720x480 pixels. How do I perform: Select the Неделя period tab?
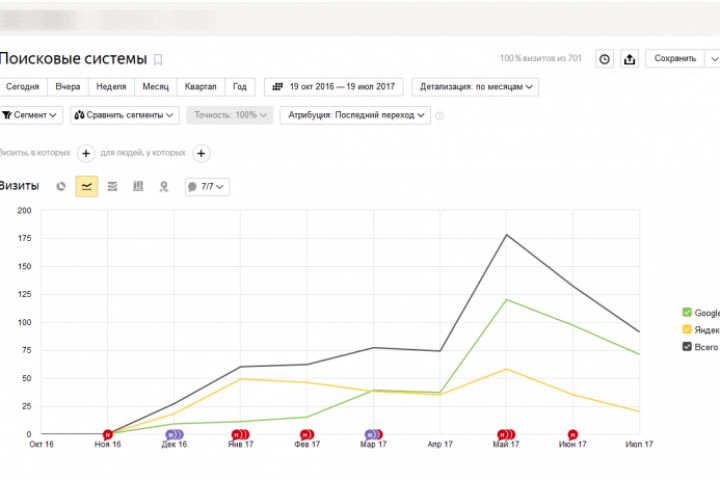point(111,87)
